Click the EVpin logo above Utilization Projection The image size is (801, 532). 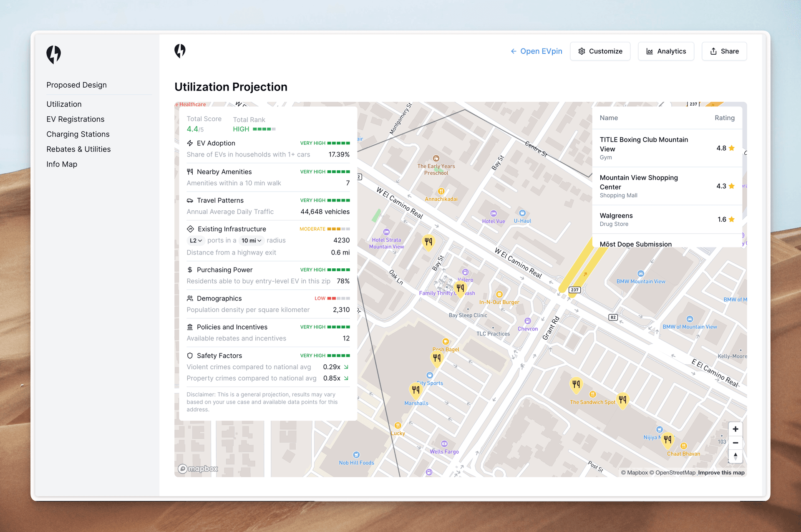point(180,51)
